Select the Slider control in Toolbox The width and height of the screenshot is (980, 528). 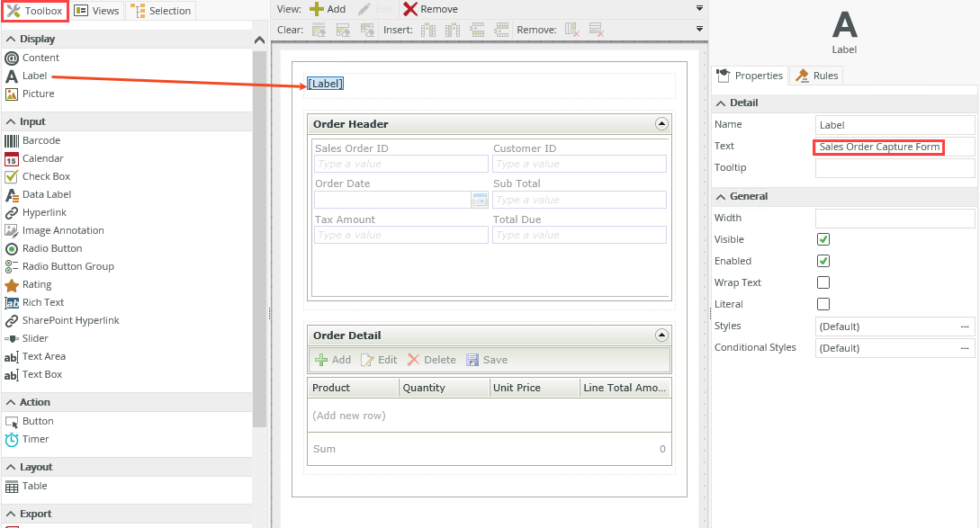12,338
